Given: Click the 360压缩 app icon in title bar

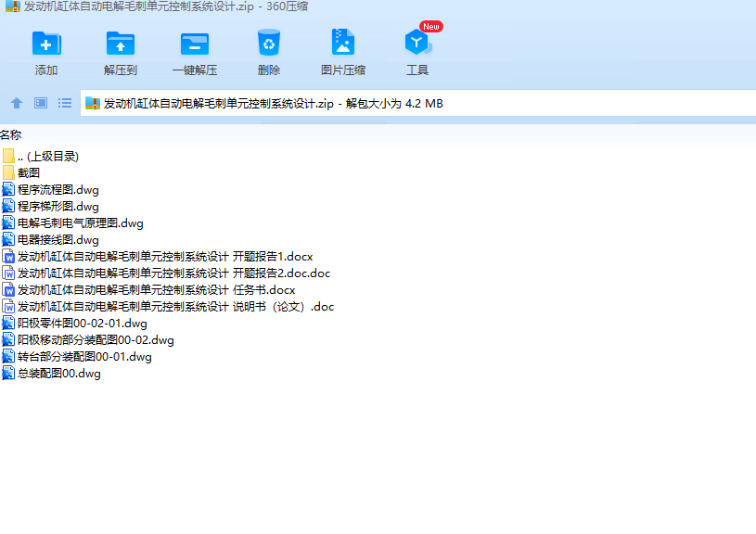Looking at the screenshot, I should pos(13,6).
